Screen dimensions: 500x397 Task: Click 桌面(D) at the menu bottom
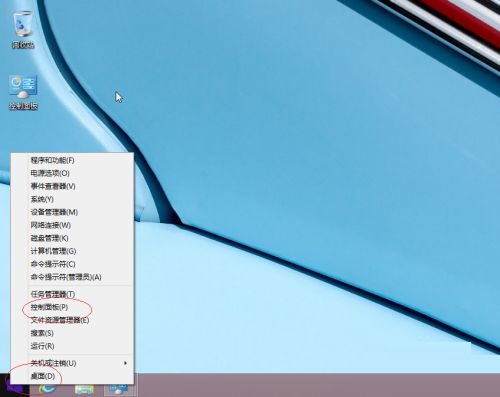click(x=43, y=376)
